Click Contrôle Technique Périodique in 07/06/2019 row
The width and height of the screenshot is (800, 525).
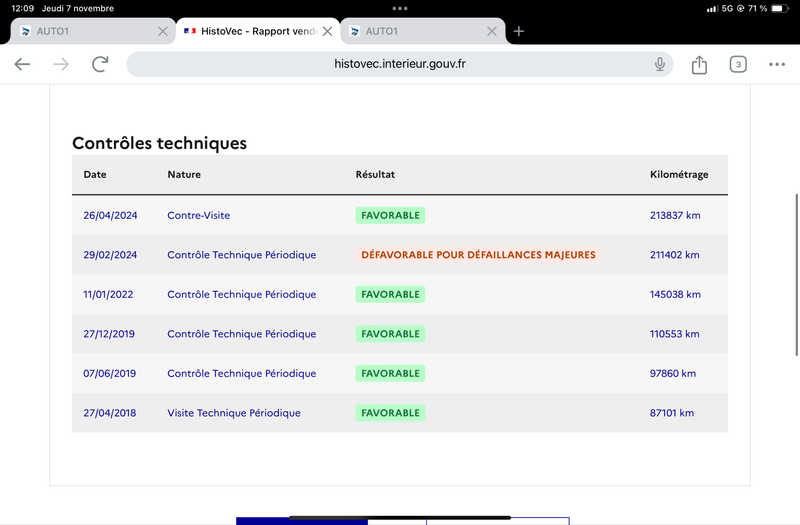coord(242,373)
